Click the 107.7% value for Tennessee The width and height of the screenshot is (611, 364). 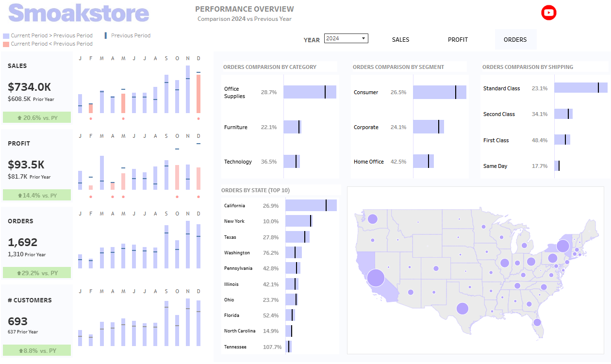pyautogui.click(x=272, y=347)
